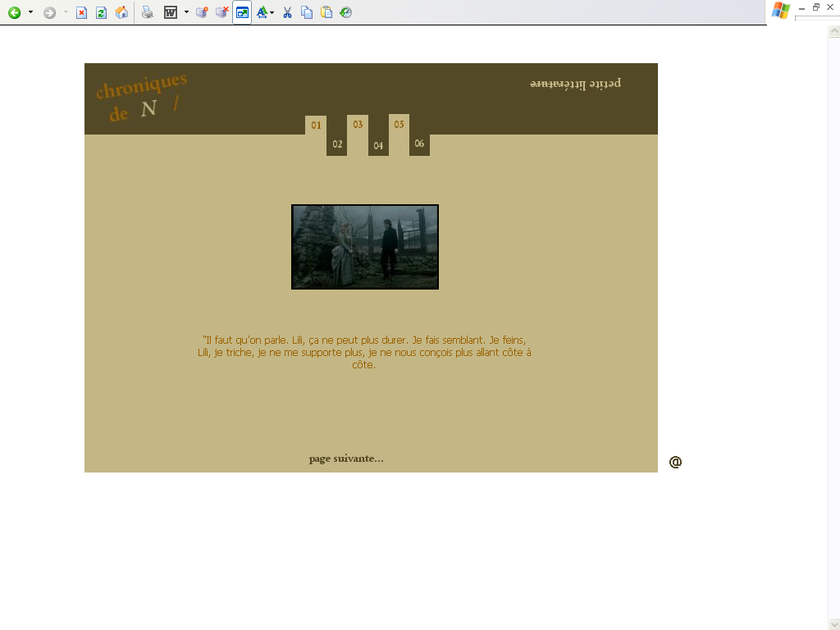The height and width of the screenshot is (630, 840).
Task: Click the disconnect network drive icon
Action: coord(221,12)
